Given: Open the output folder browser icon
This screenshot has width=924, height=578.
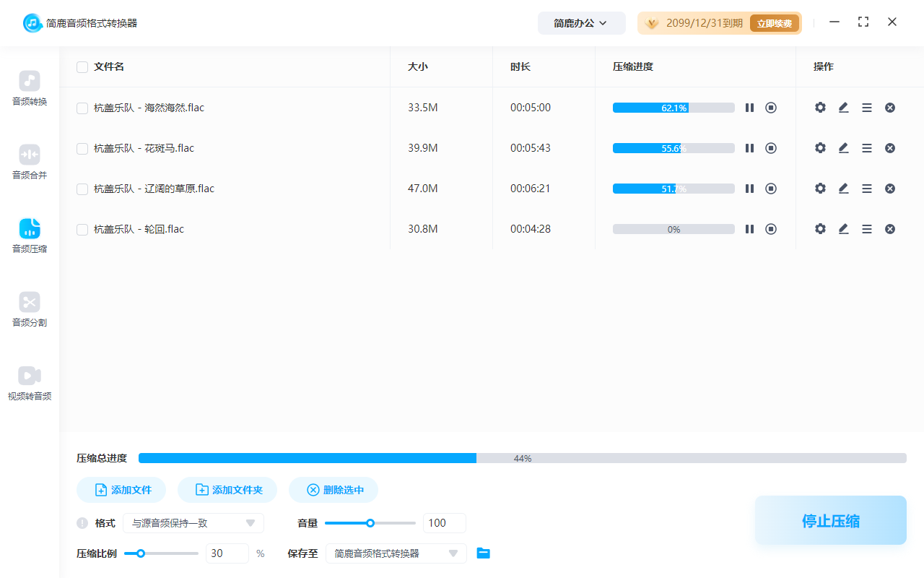Looking at the screenshot, I should 484,553.
